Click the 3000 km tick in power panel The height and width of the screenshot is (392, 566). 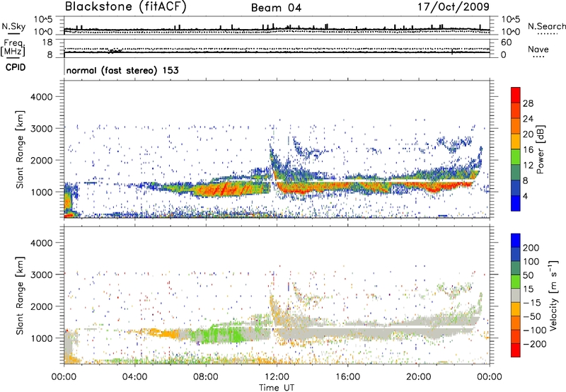tap(41, 129)
